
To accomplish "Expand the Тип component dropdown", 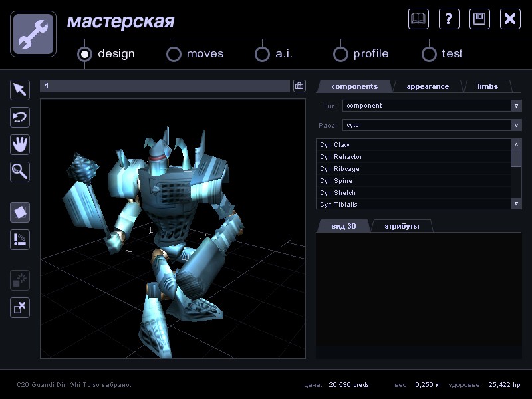I will (516, 106).
